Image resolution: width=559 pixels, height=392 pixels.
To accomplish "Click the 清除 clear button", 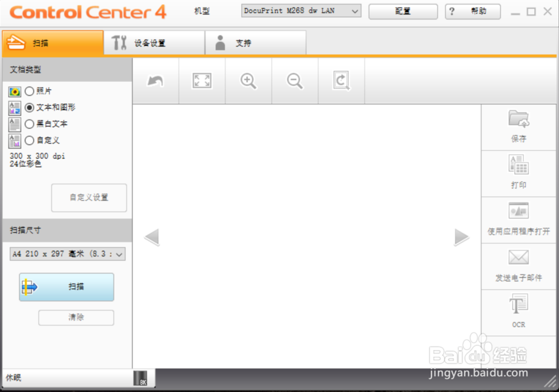I will [76, 318].
